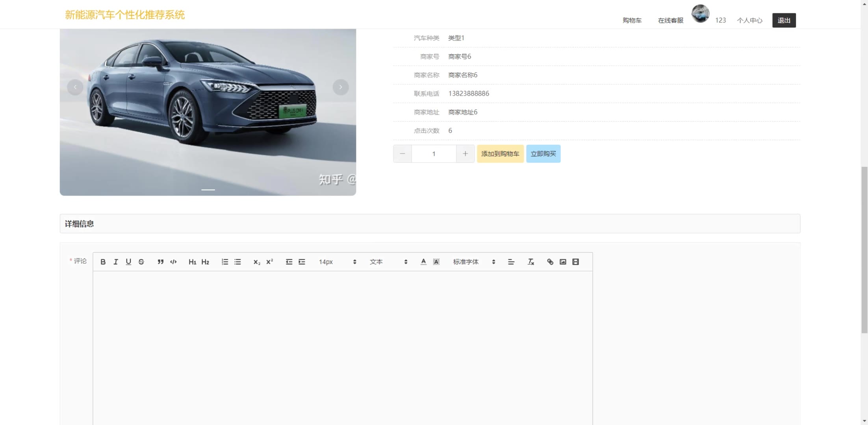
Task: Increase purchase quantity with plus button
Action: tap(465, 153)
